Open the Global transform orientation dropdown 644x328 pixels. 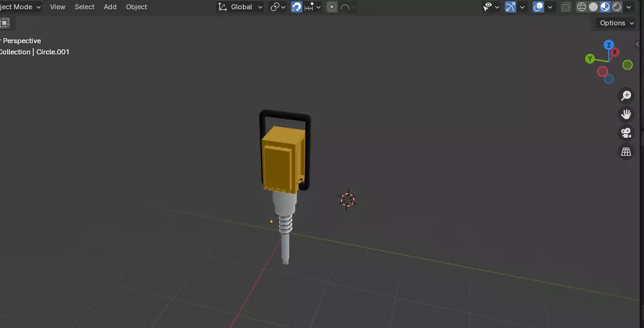coord(240,7)
